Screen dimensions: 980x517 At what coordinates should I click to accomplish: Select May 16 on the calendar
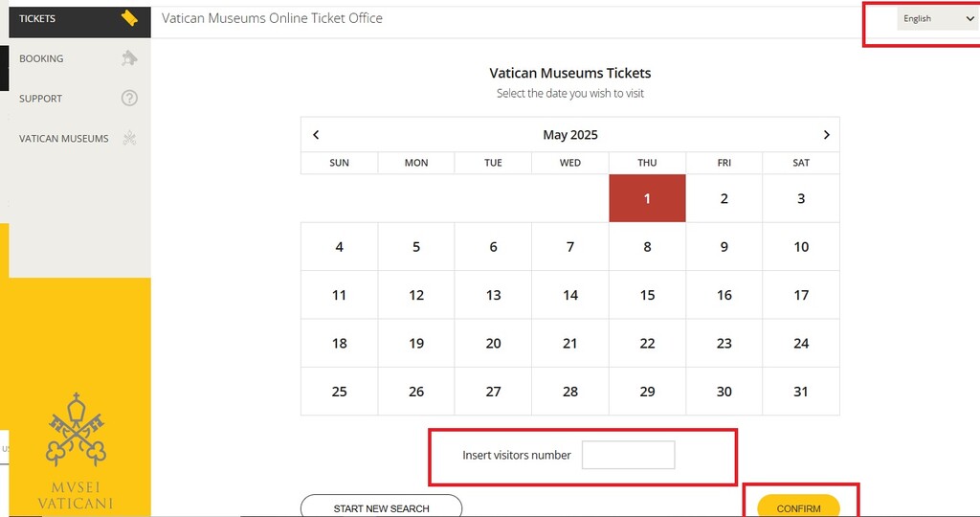tap(724, 295)
